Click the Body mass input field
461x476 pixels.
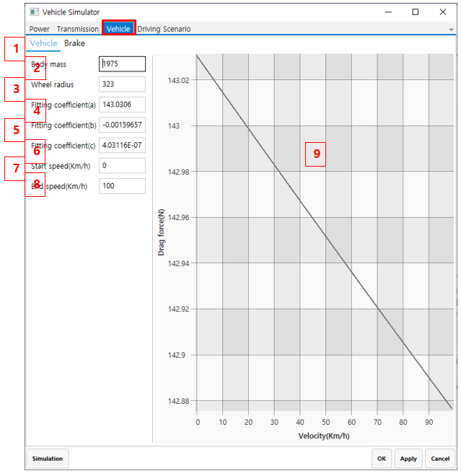[x=122, y=64]
